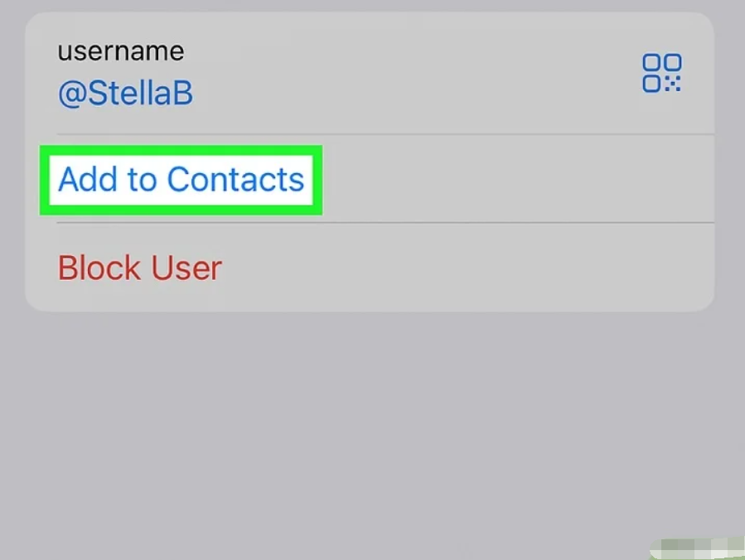Click Add to Contacts
Viewport: 745px width, 560px height.
coord(181,180)
